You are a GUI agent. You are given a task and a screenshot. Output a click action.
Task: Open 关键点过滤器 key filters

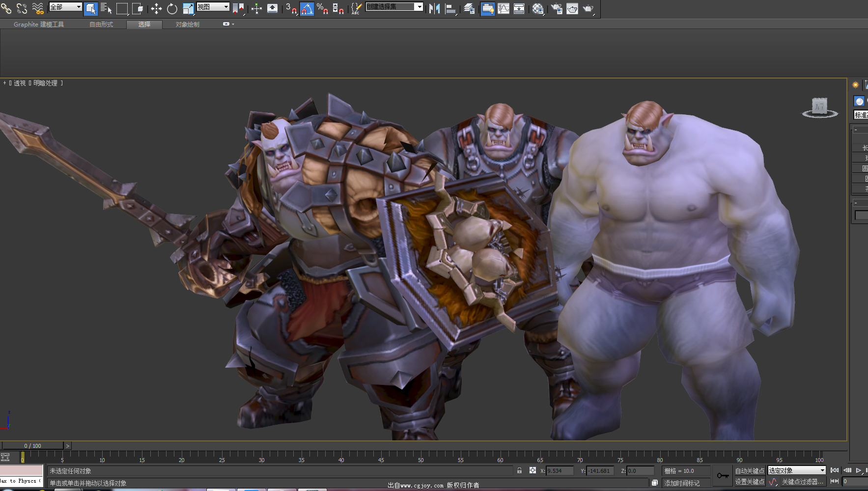[803, 482]
